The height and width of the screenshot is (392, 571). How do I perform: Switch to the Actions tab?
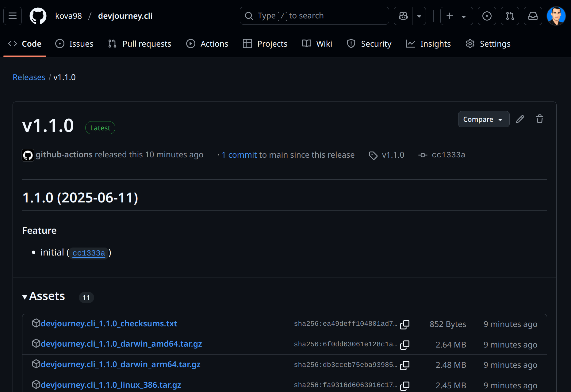(x=207, y=44)
